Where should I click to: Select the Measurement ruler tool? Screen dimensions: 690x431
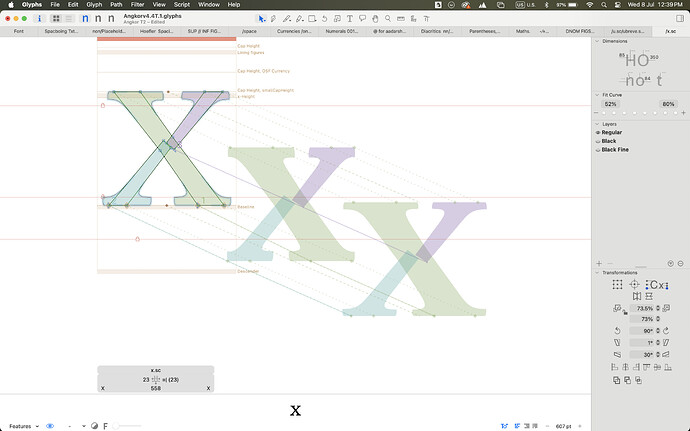tap(400, 18)
